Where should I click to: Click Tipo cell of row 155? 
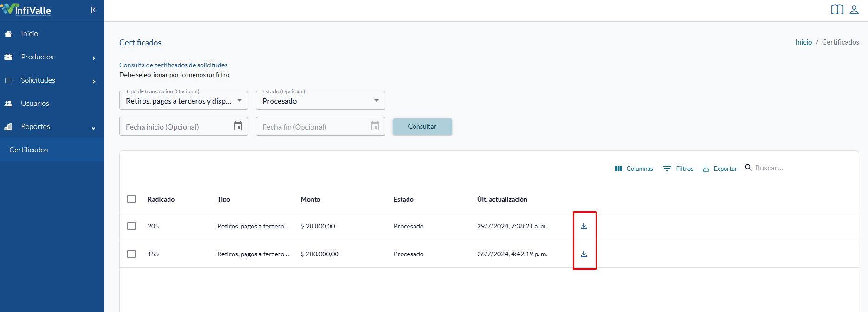coord(253,254)
